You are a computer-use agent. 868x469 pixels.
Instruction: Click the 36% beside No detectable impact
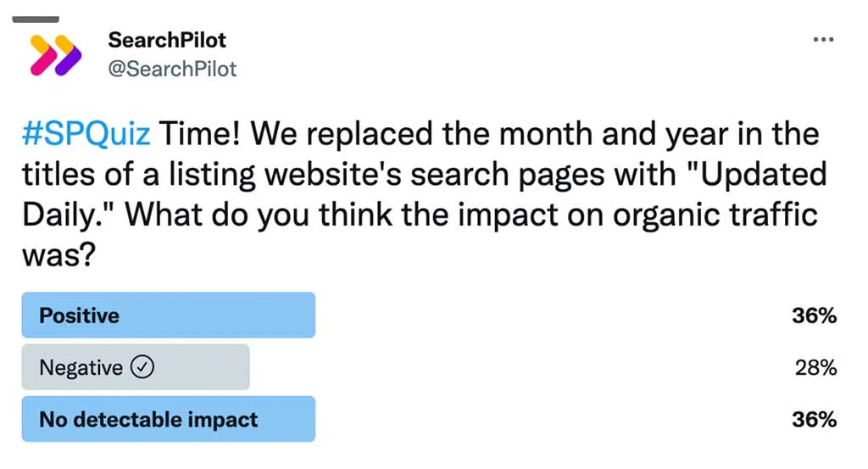pos(815,419)
